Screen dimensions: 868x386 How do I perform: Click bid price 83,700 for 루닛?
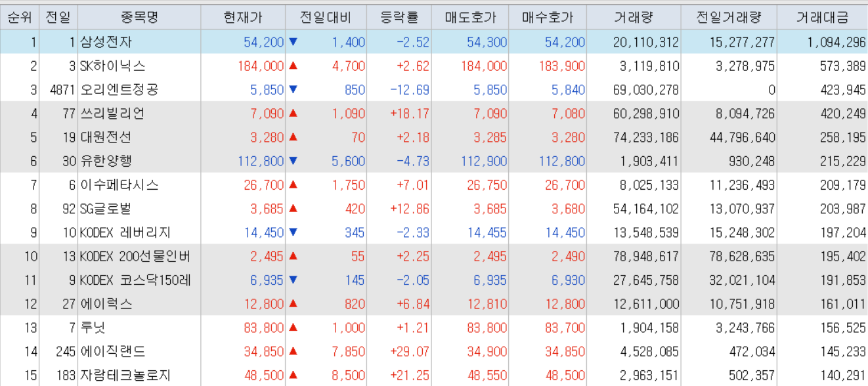[x=565, y=328]
